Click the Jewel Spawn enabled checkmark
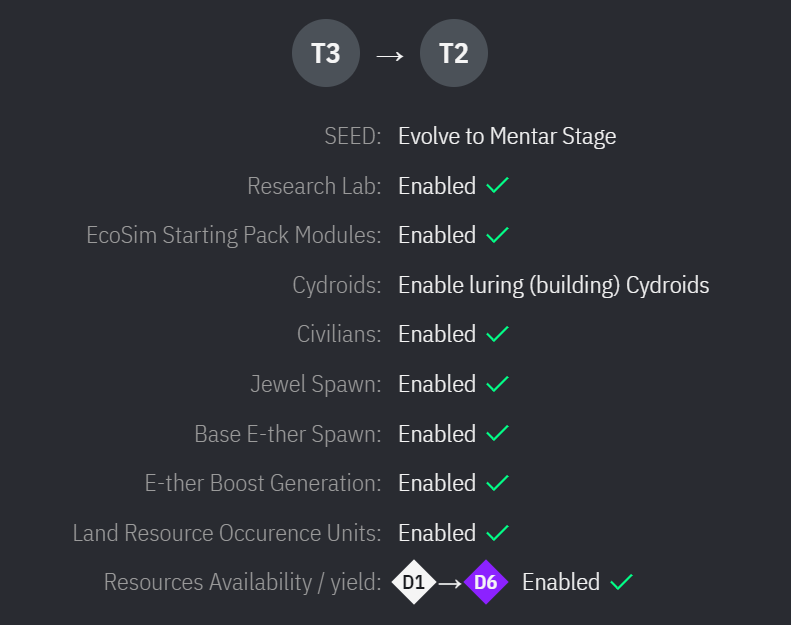Viewport: 791px width, 625px height. (x=497, y=384)
